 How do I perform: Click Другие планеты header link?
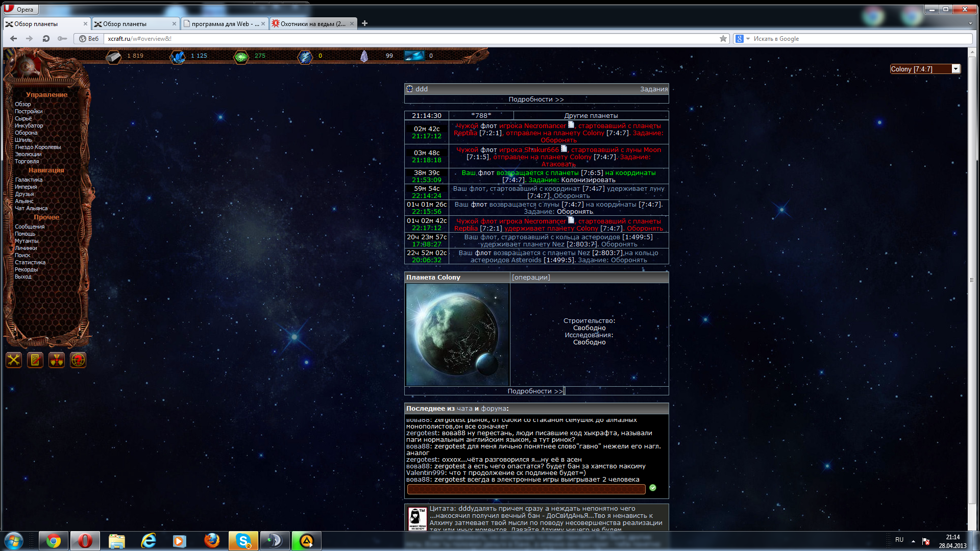coord(591,116)
